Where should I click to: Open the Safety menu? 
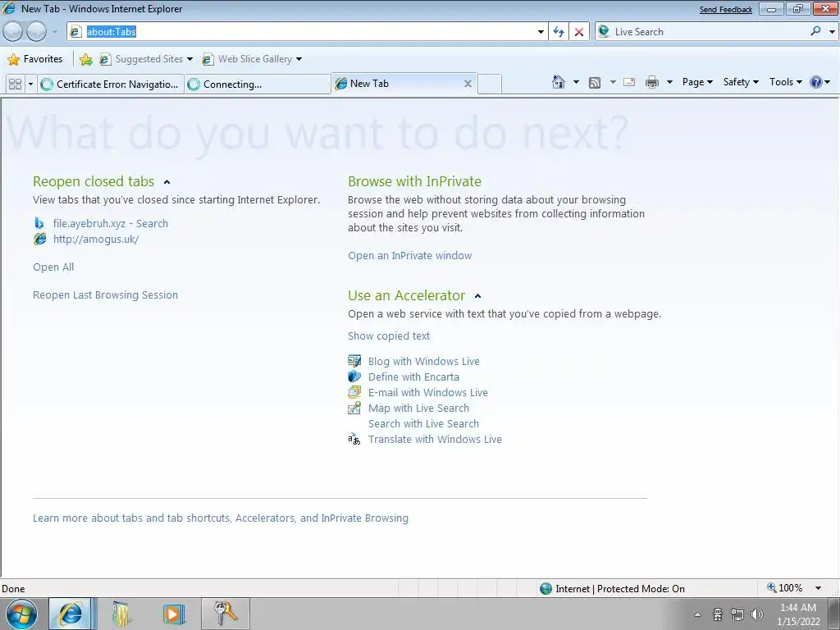click(741, 82)
